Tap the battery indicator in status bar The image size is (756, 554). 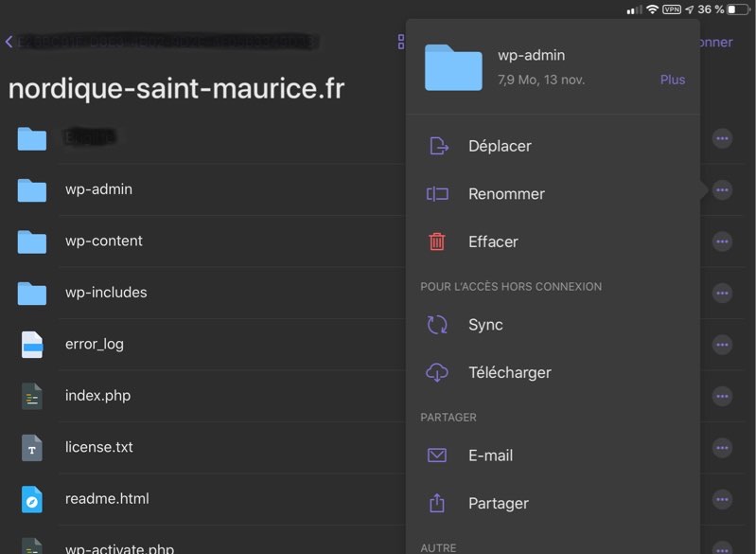coord(737,9)
